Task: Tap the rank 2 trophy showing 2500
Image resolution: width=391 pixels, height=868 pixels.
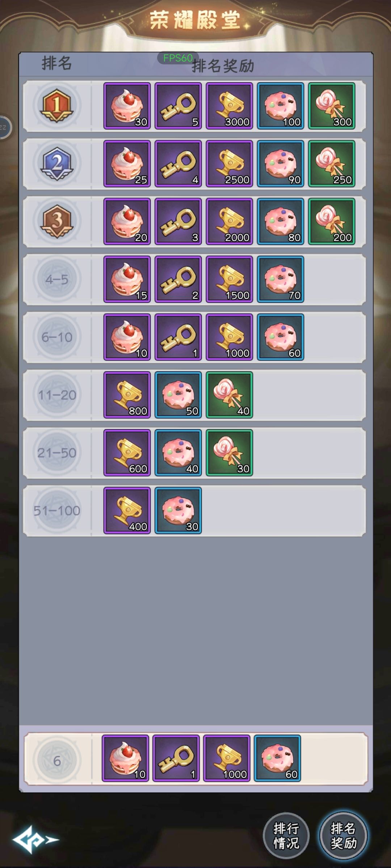Action: coord(229,164)
